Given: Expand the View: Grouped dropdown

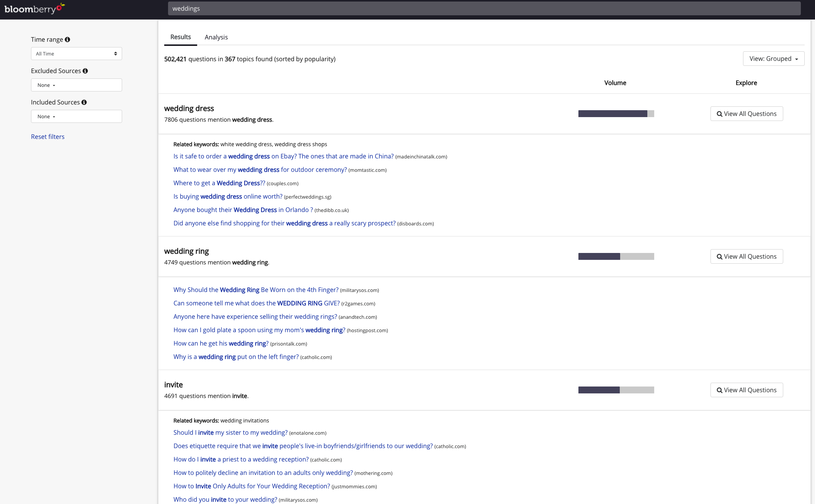Looking at the screenshot, I should (x=773, y=59).
